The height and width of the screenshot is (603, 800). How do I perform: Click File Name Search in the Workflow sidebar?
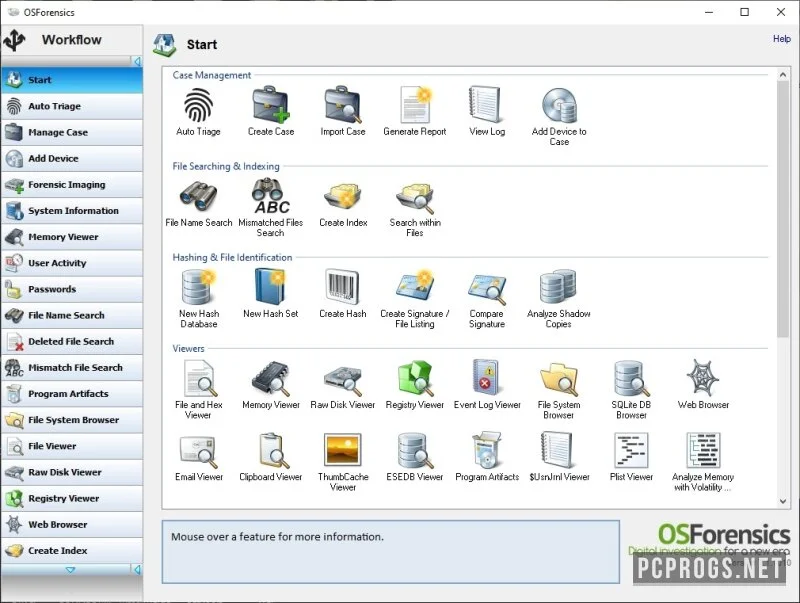(72, 315)
